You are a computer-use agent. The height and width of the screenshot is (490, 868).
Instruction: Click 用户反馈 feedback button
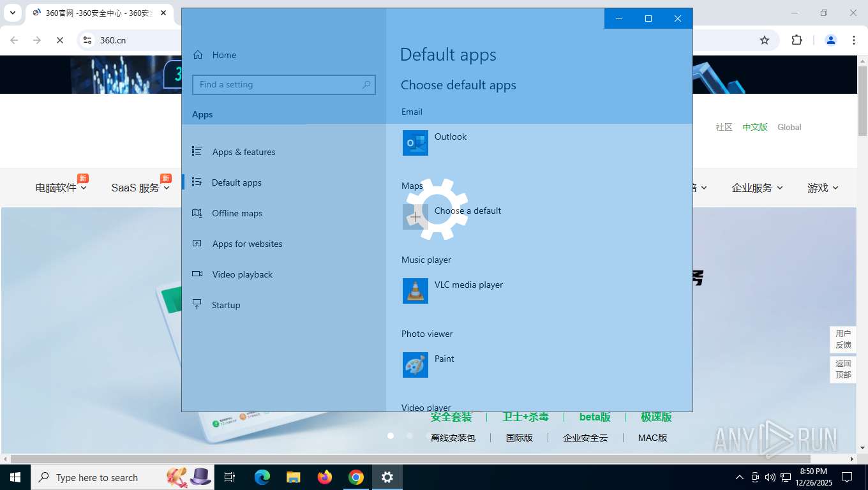[x=843, y=339]
